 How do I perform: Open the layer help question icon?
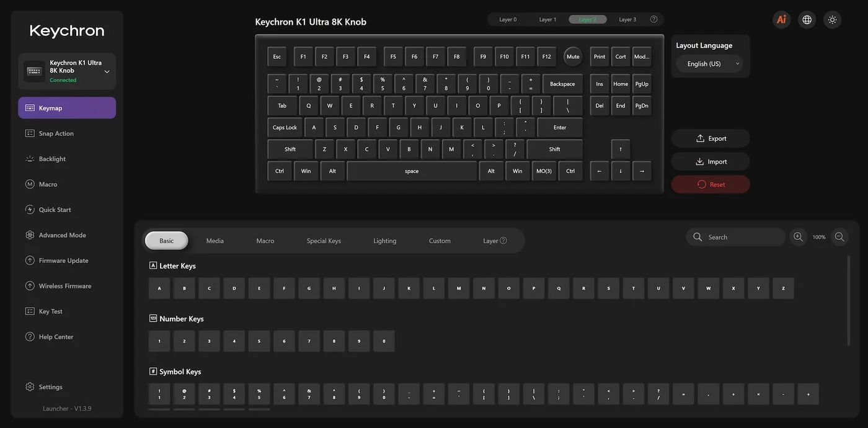[653, 19]
